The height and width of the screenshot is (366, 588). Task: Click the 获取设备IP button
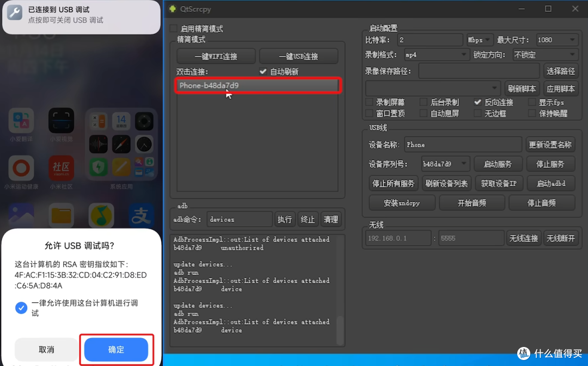(499, 183)
